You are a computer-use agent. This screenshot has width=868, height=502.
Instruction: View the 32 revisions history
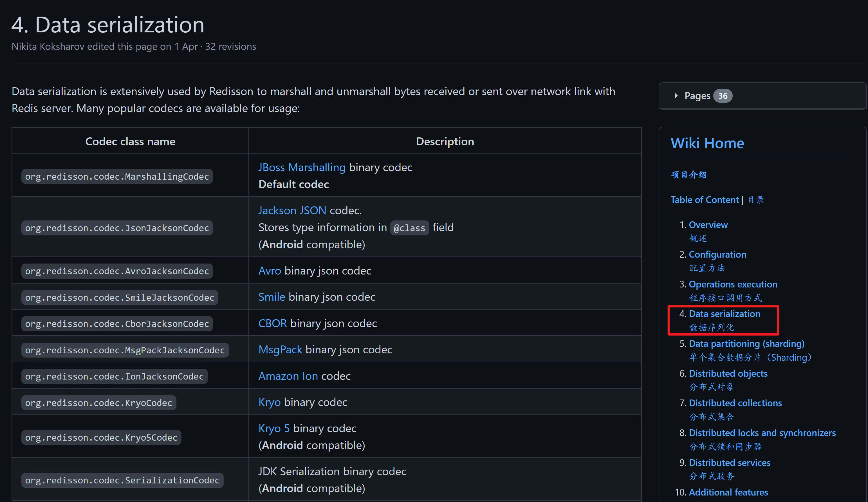tap(230, 46)
